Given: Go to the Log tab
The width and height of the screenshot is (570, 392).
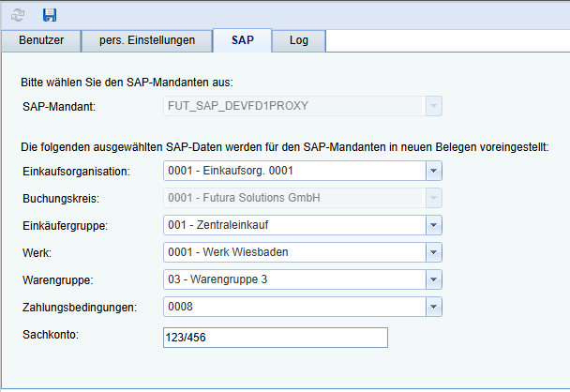Looking at the screenshot, I should (299, 40).
